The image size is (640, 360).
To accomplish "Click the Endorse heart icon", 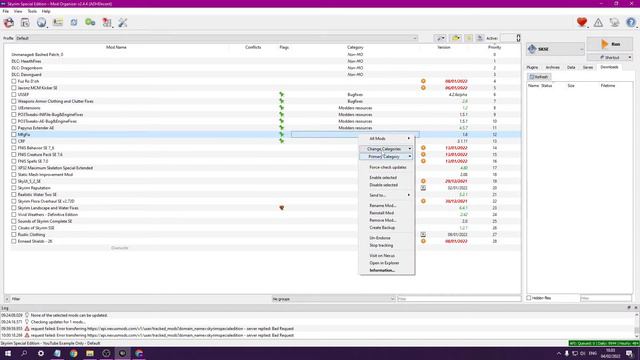I will coord(582,23).
